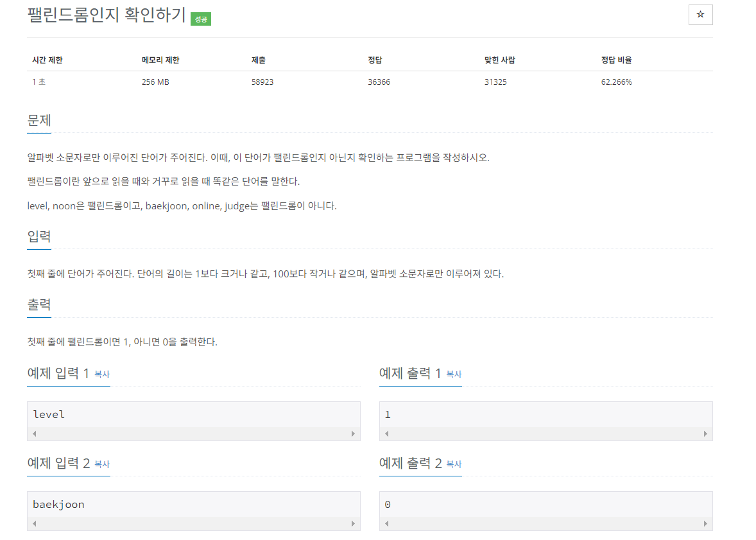Copy example output 1 via 복사 link

pyautogui.click(x=454, y=374)
